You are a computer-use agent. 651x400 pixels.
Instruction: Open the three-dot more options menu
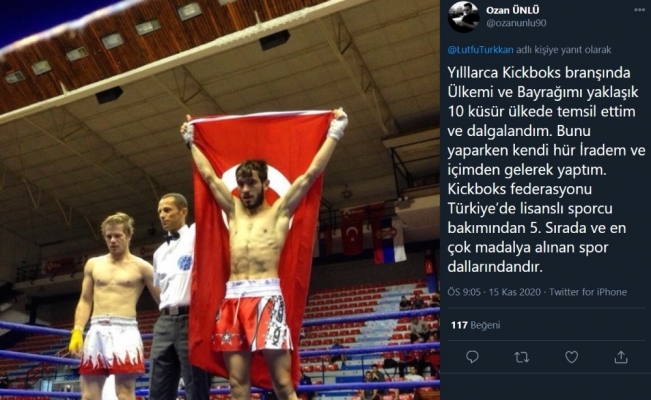(x=639, y=10)
